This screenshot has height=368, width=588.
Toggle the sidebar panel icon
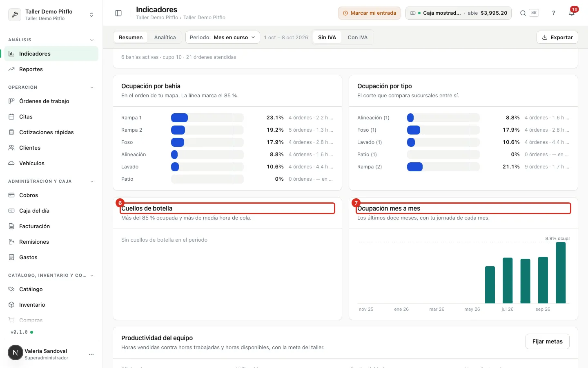[x=118, y=13]
